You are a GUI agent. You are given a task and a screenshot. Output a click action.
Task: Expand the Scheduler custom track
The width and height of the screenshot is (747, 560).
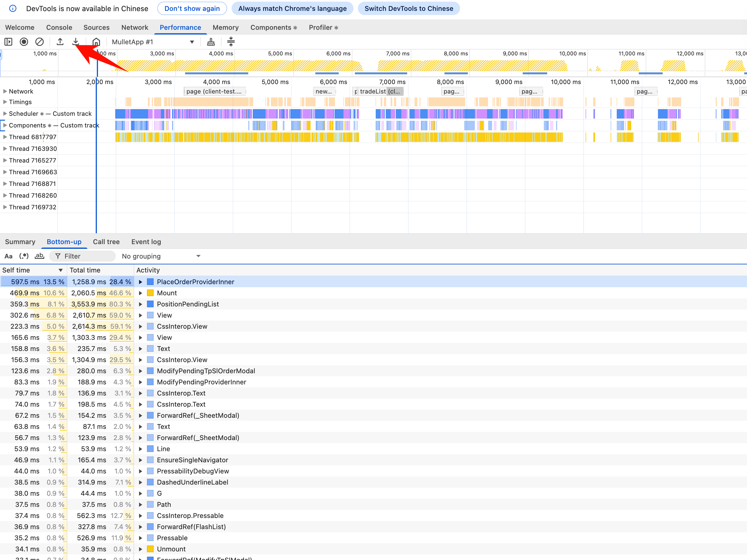(x=5, y=114)
